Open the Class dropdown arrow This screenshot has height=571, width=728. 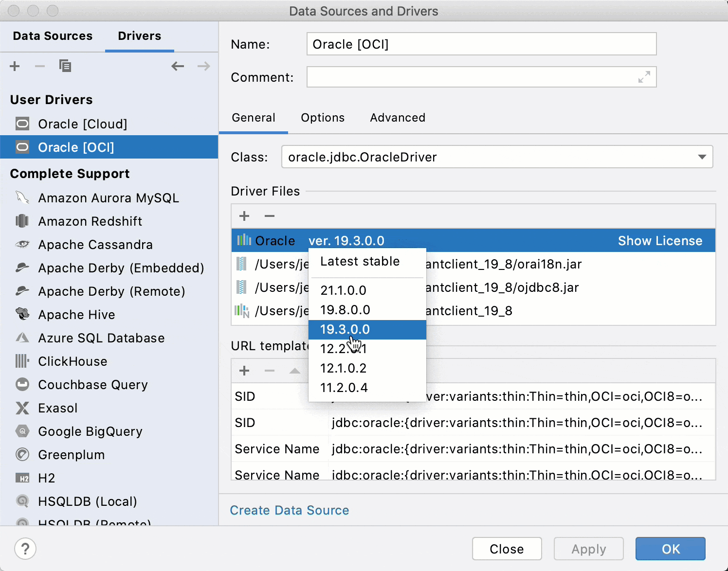tap(701, 157)
